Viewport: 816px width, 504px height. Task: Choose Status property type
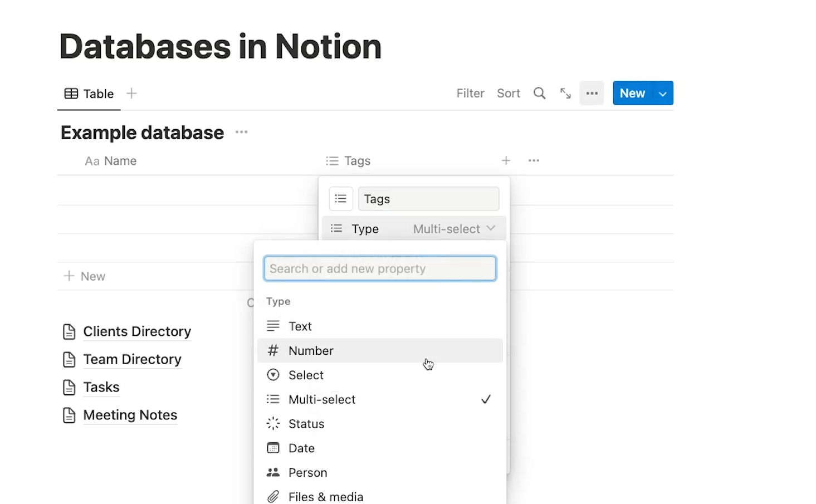380,424
